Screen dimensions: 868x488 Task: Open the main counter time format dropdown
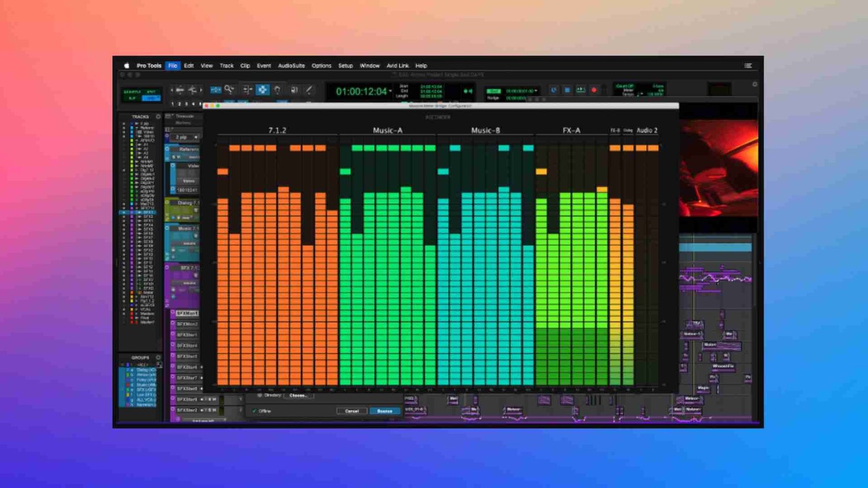390,91
